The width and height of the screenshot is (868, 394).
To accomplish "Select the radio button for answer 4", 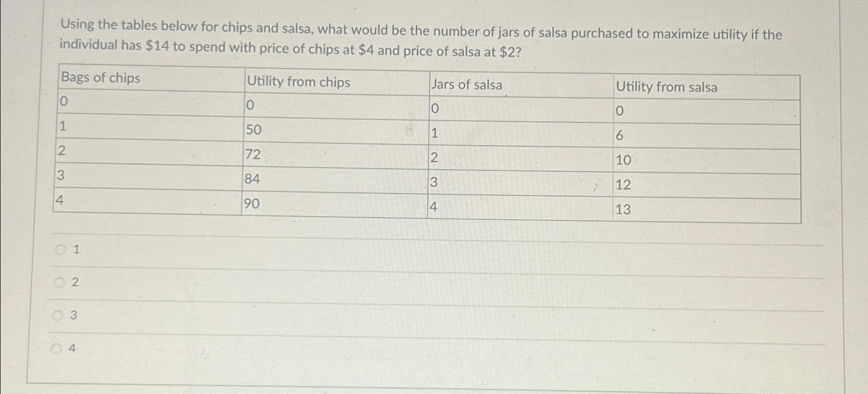I will [59, 350].
